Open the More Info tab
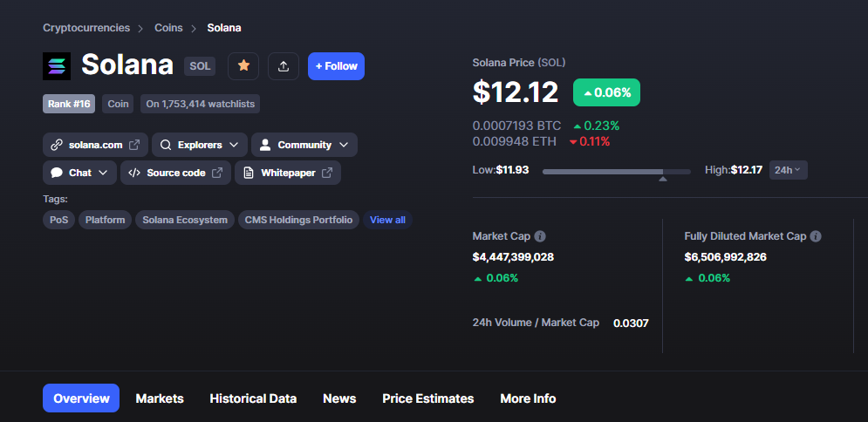This screenshot has height=422, width=868. 528,398
